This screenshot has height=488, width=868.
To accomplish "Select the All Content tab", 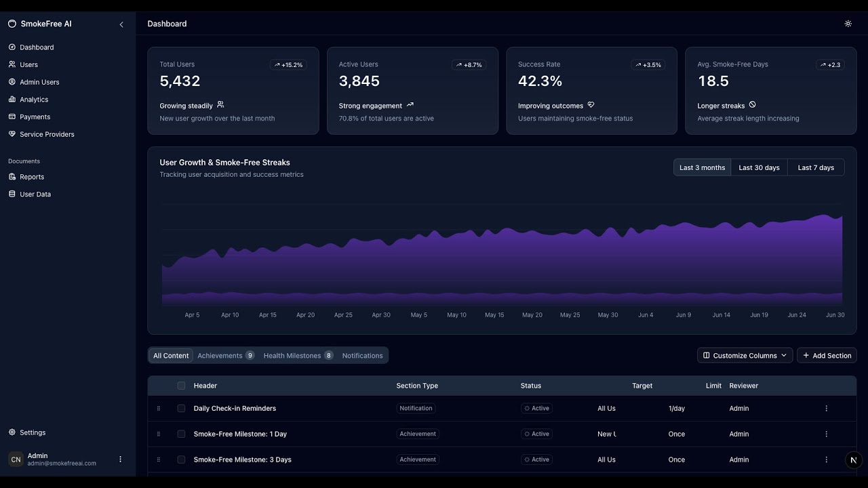I will [171, 356].
